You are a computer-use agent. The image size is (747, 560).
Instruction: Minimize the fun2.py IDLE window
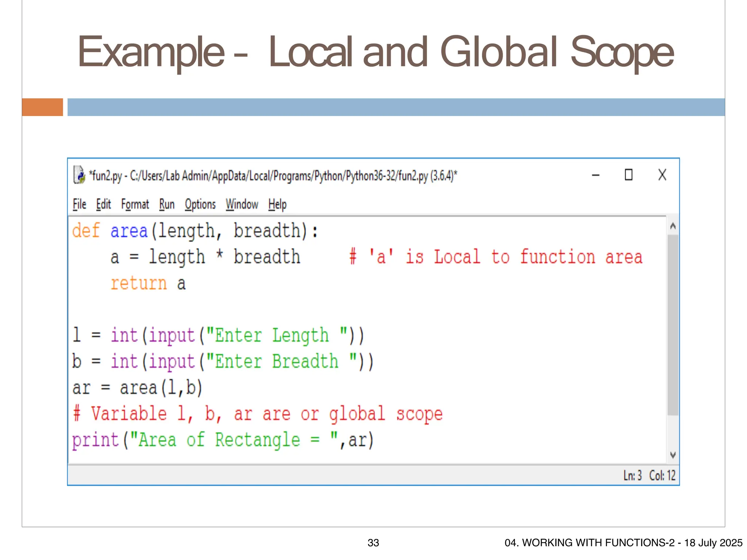596,175
